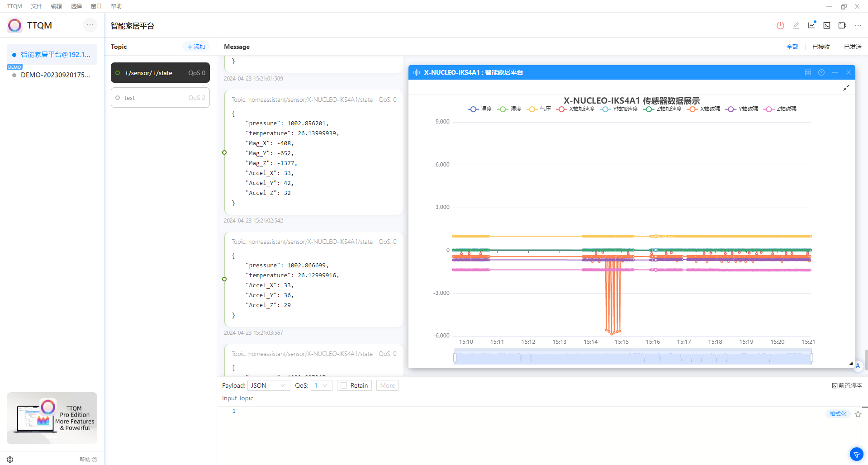Click the TTQM Pro Edition promo thumbnail
This screenshot has height=465, width=868.
coord(52,418)
